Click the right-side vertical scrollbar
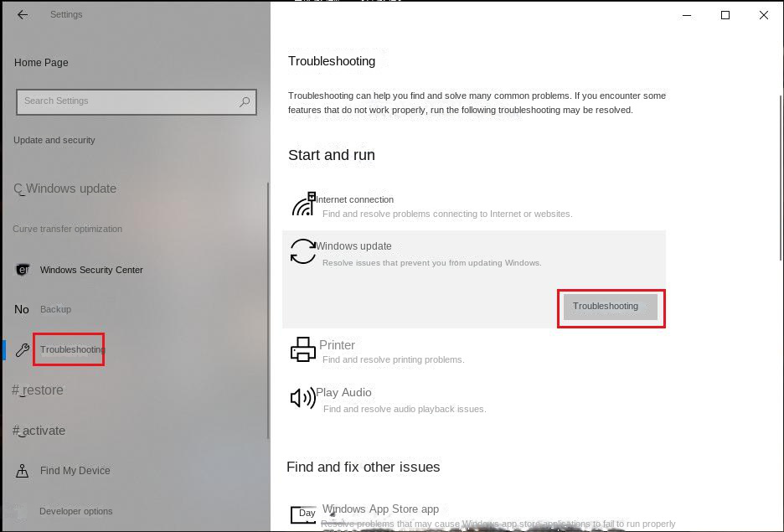The width and height of the screenshot is (784, 532). click(x=781, y=178)
